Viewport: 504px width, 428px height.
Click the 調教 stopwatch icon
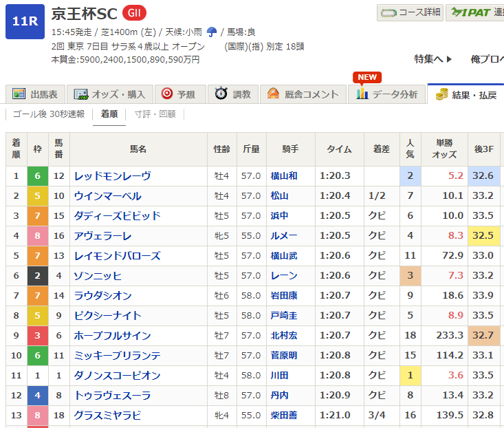tap(221, 94)
